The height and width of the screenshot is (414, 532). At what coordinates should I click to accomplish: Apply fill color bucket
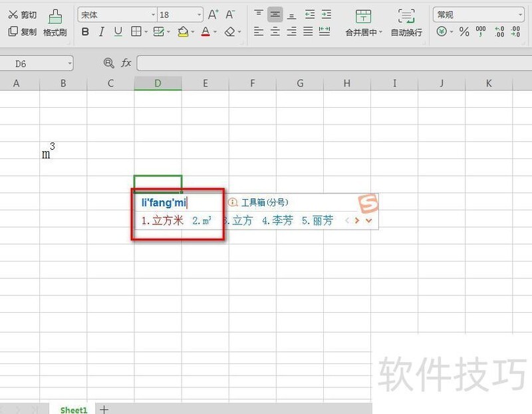click(x=183, y=32)
